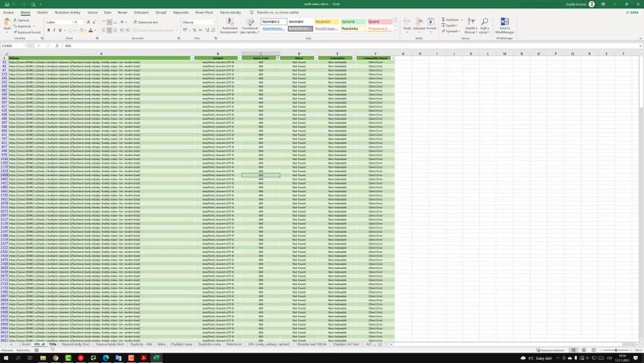Collapse the ribbon with the arrow
The width and height of the screenshot is (644, 363).
click(x=640, y=39)
